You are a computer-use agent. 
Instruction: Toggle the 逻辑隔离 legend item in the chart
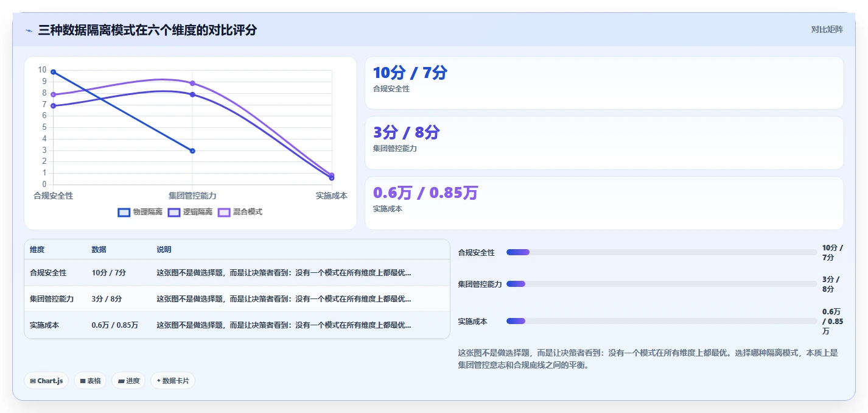tap(190, 212)
